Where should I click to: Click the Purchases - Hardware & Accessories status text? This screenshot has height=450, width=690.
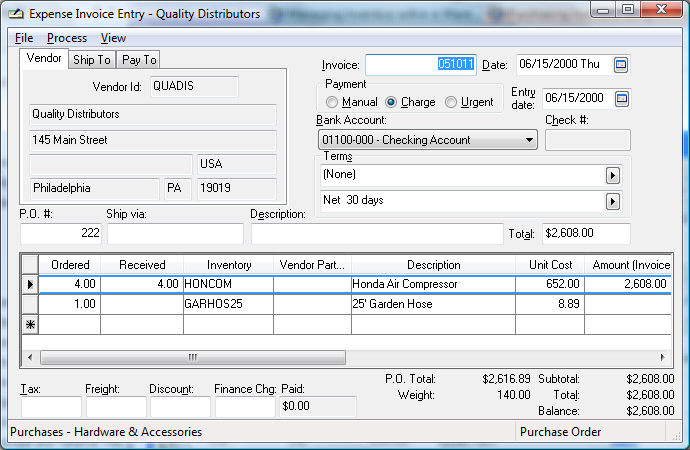click(106, 432)
